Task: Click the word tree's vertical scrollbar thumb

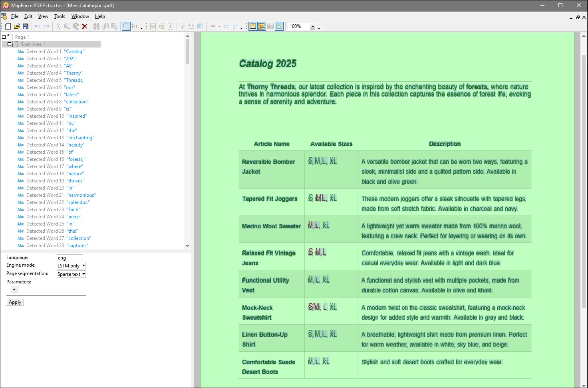Action: [x=187, y=52]
